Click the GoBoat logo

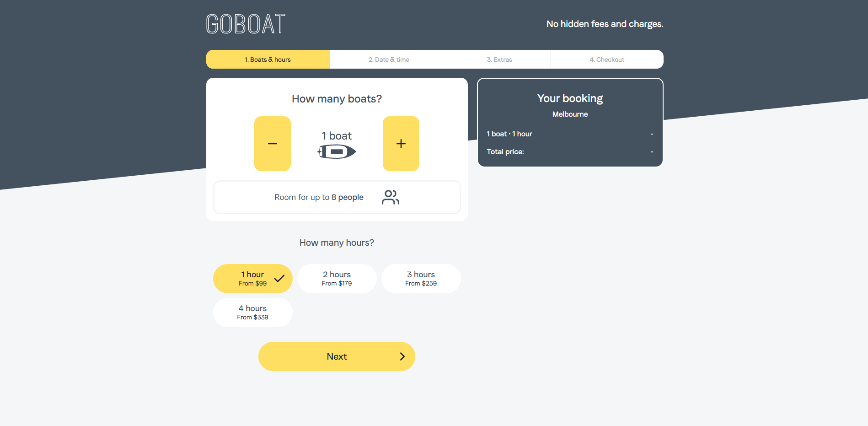click(x=246, y=24)
